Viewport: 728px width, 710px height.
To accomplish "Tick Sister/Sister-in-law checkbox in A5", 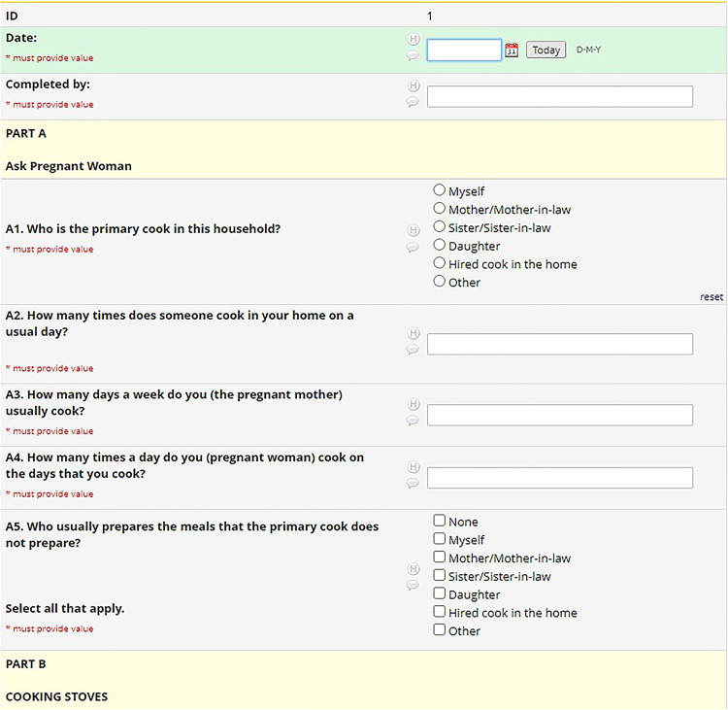I will click(439, 575).
